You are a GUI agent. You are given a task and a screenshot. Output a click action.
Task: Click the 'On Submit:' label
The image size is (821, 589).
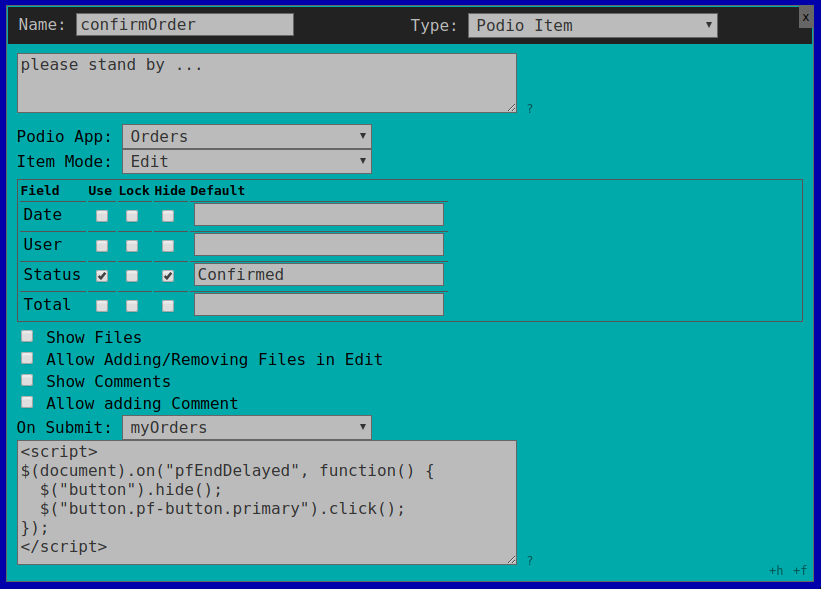(x=64, y=427)
